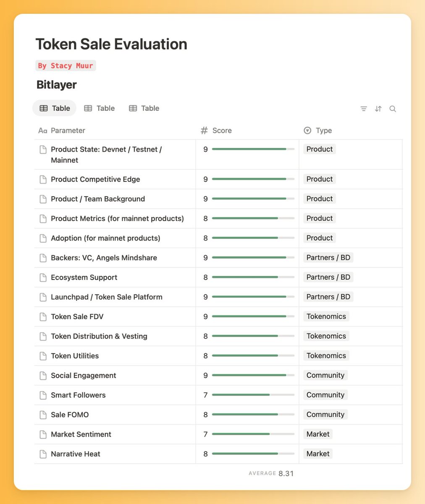Click the Community tag for Social Engagement
Screen dimensions: 425x504
coord(325,375)
